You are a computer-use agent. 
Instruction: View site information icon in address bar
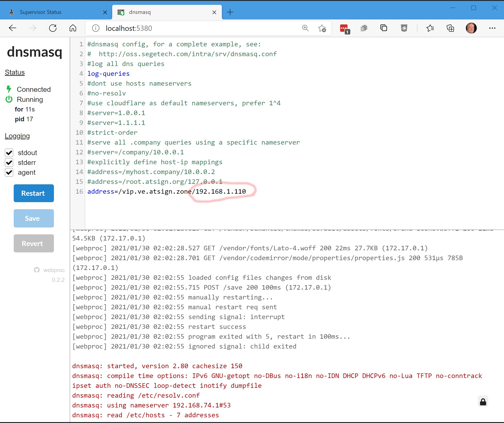95,28
